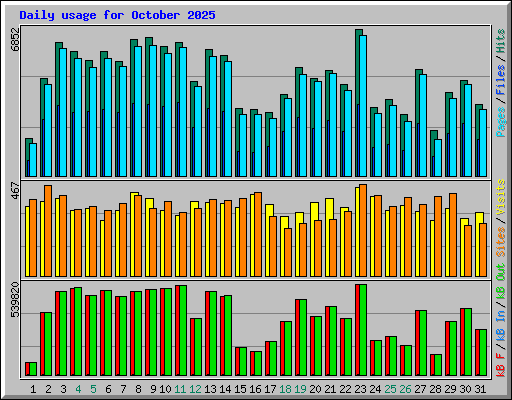Viewport: 512px width, 400px height.
Task: Click the 'Sites' legend label
Action: [x=500, y=242]
